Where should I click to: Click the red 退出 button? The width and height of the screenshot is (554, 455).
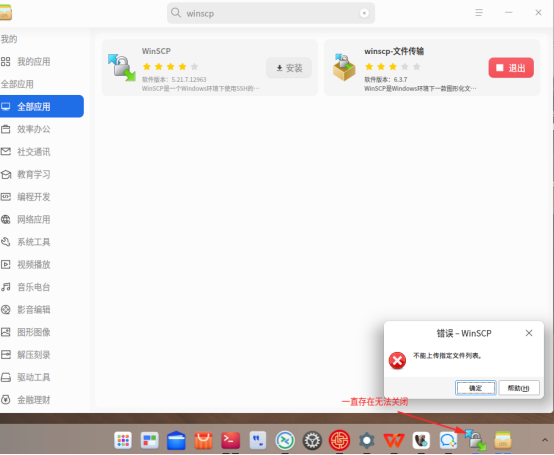pyautogui.click(x=511, y=68)
